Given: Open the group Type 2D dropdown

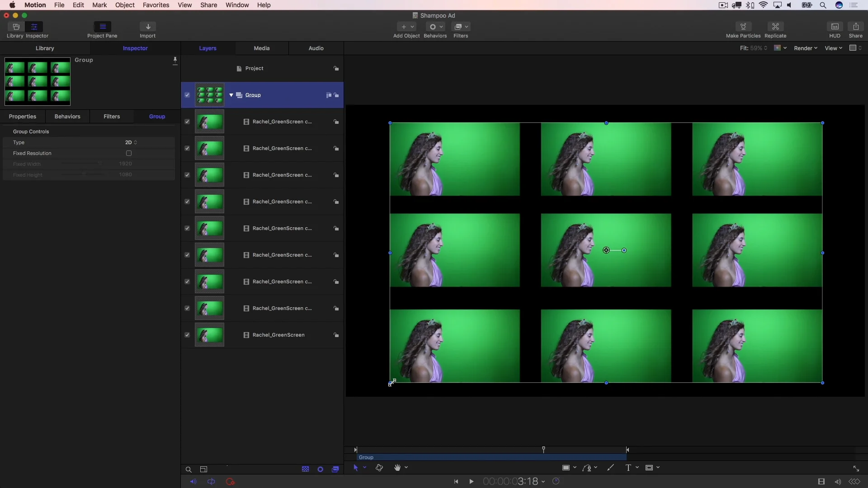Looking at the screenshot, I should (x=131, y=142).
